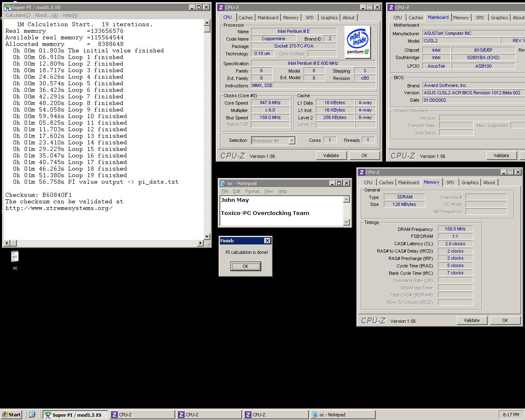Select Memory tab in the Mainboard CPU-Z window
Screen dimensions: 525x420
point(461,18)
